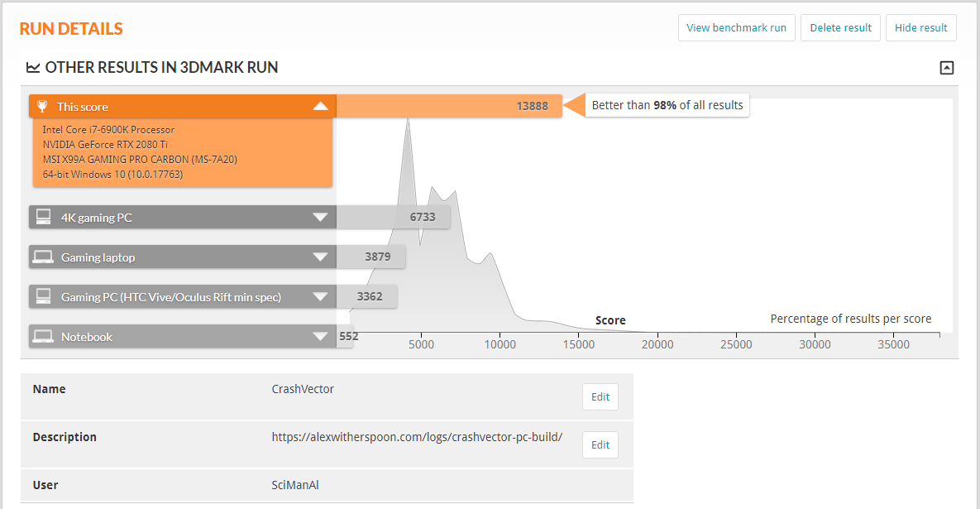
Task: Collapse the Other Results in 3DMark Run panel
Action: 947,68
